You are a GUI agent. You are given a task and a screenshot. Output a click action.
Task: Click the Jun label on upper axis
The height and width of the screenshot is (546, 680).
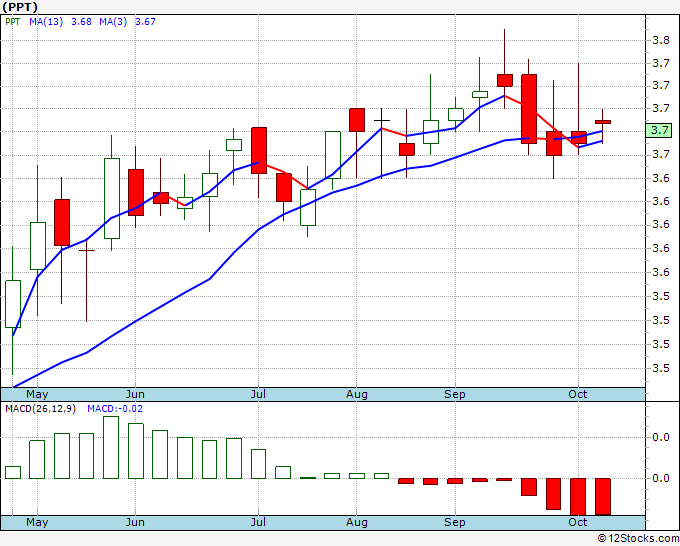pos(135,394)
